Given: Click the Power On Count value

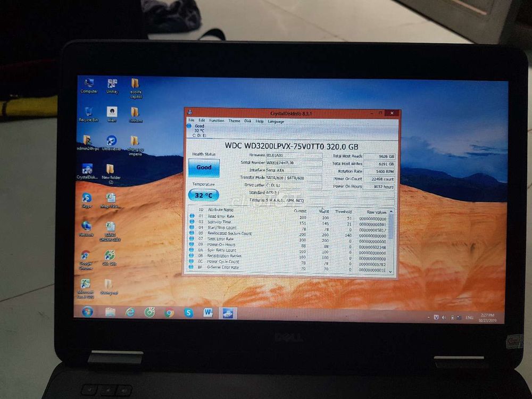Looking at the screenshot, I should (x=379, y=179).
